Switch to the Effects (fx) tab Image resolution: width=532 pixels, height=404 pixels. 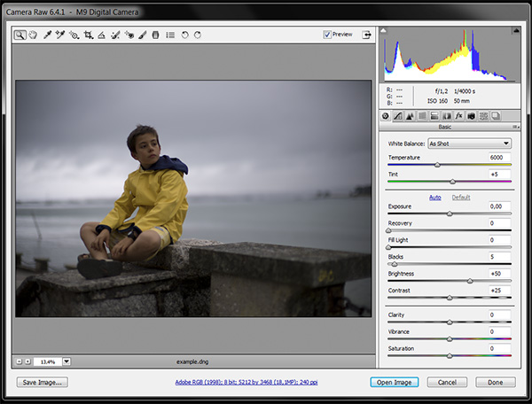[459, 115]
